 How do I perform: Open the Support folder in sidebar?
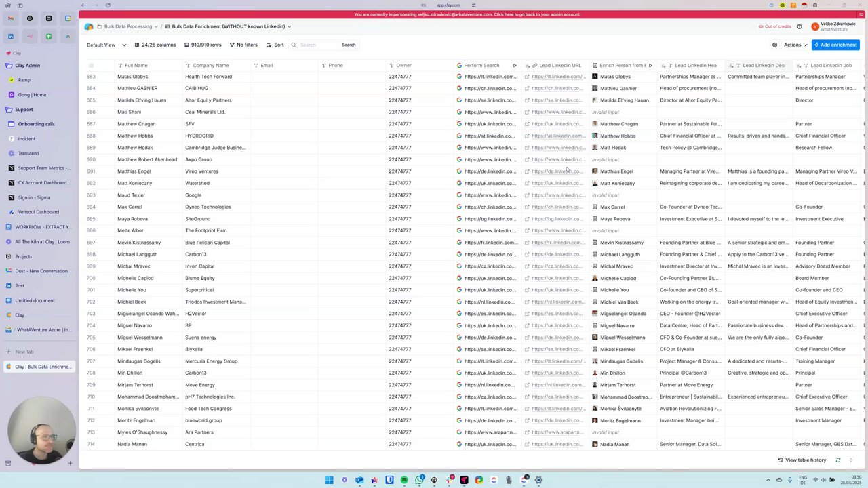(24, 110)
